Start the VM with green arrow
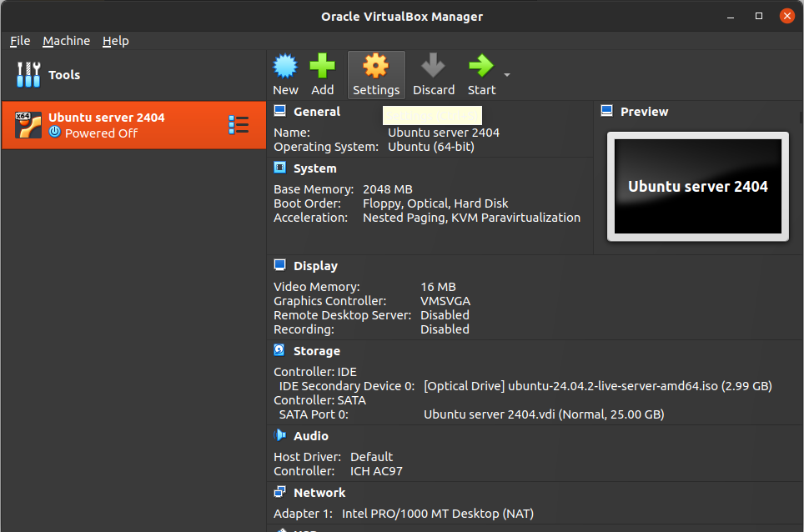 click(x=480, y=67)
